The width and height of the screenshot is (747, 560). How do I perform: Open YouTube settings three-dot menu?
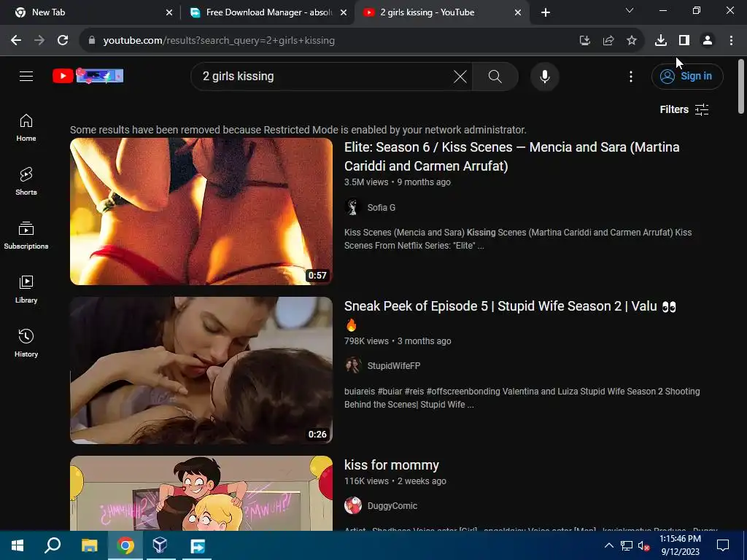click(631, 76)
